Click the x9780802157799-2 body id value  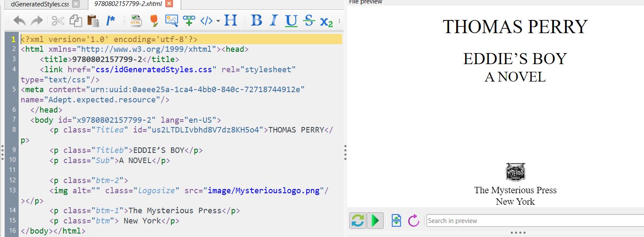[x=114, y=120]
